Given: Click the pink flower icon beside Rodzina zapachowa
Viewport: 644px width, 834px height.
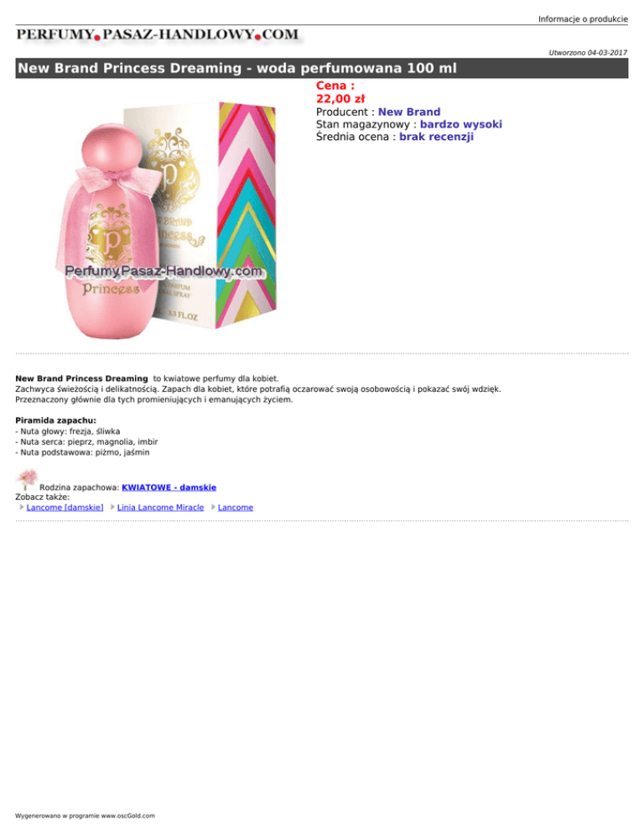Looking at the screenshot, I should point(26,480).
